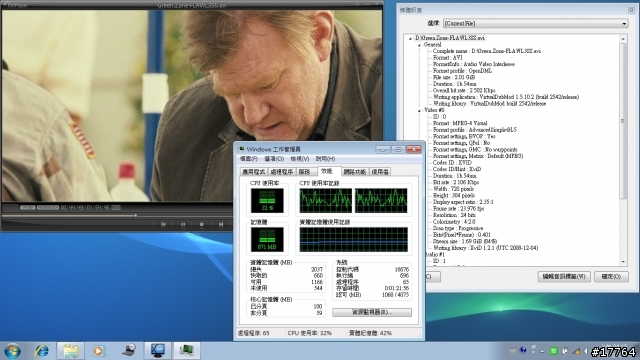Open the 檢視(V) menu in Task Manager
Viewport: 640px width, 360px height.
[300, 159]
